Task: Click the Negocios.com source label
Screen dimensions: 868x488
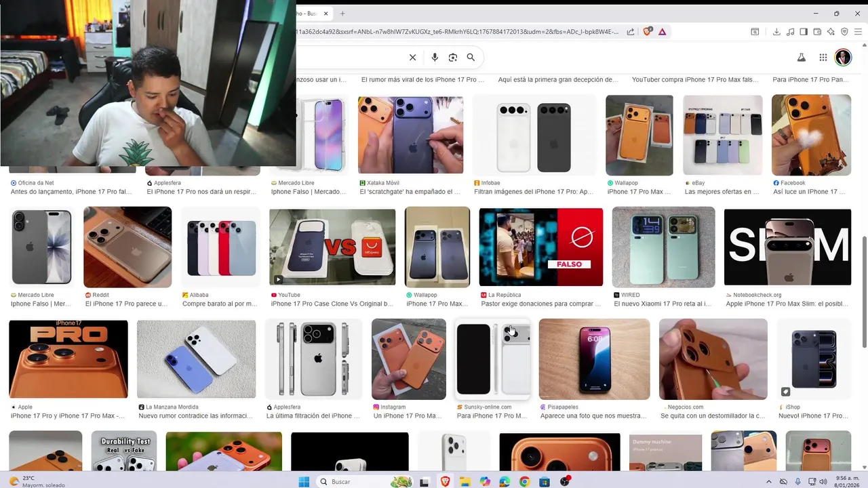Action: (685, 407)
